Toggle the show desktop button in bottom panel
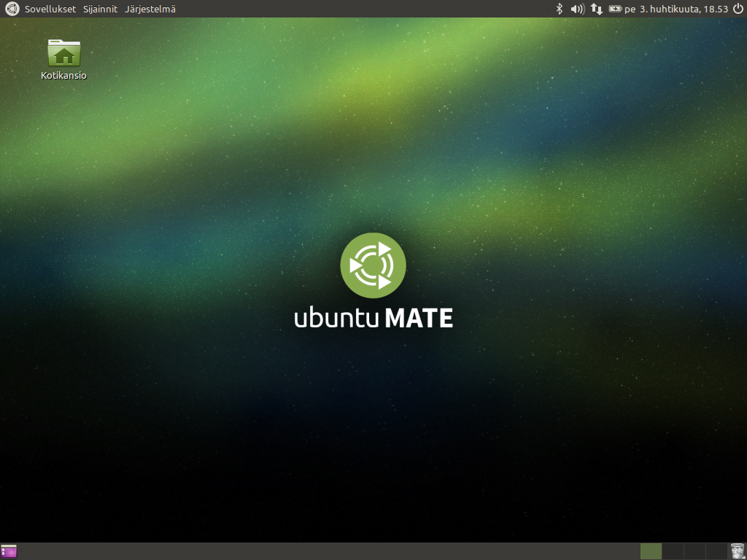The height and width of the screenshot is (560, 747). point(9,551)
